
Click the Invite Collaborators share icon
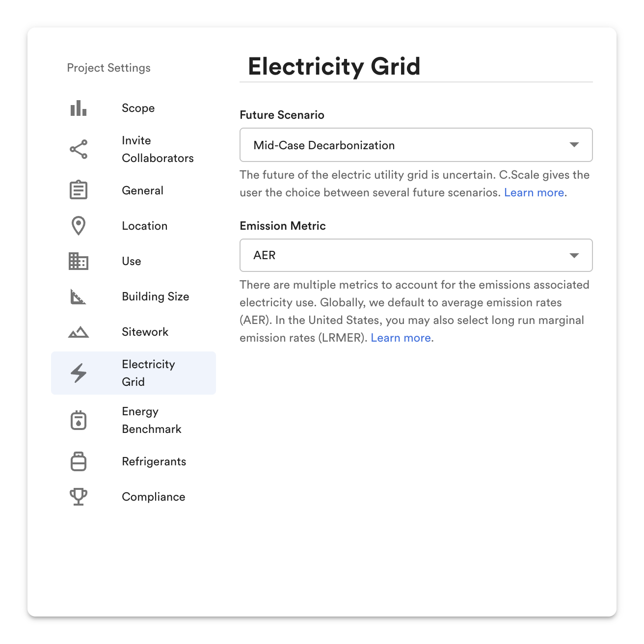(79, 149)
